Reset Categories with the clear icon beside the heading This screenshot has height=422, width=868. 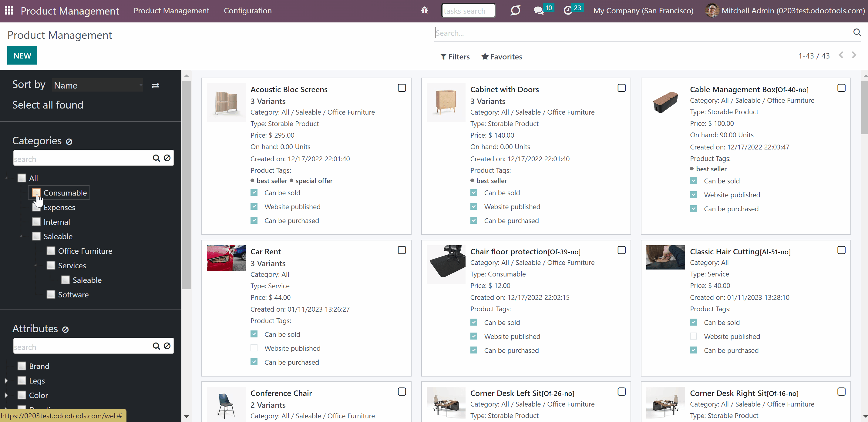click(69, 142)
